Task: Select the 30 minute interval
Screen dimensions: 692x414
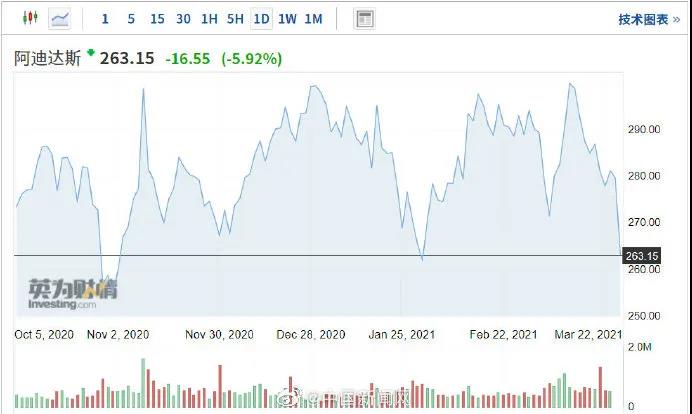Action: pyautogui.click(x=183, y=19)
